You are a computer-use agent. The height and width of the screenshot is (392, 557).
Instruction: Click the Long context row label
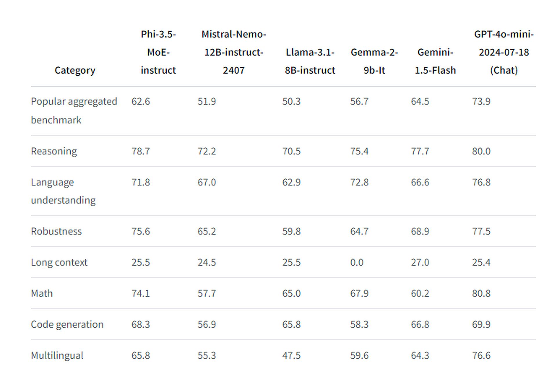point(59,262)
